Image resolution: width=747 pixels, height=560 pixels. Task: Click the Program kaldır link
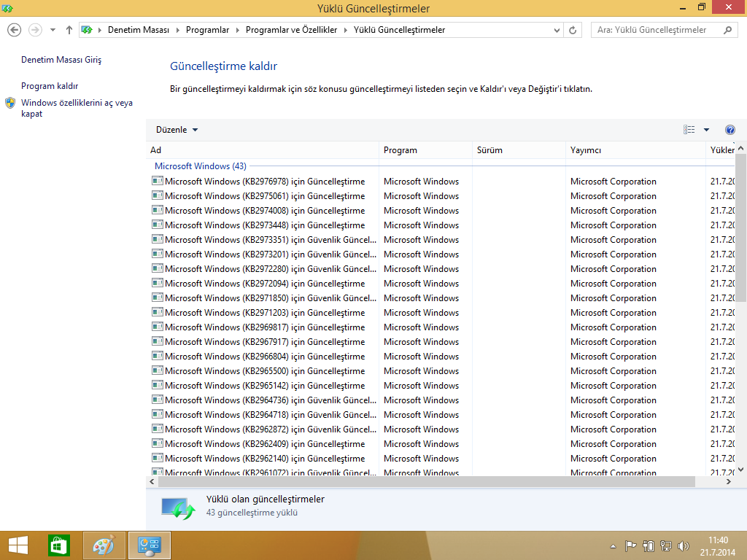tap(50, 86)
